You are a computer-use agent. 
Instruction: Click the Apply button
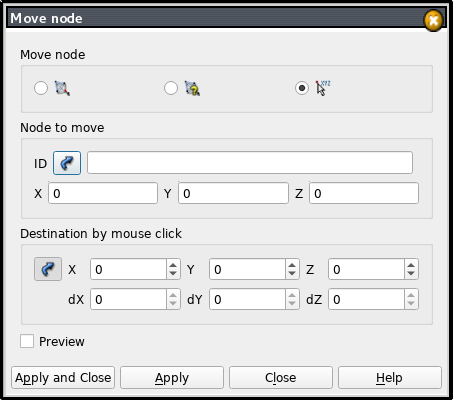(x=172, y=378)
